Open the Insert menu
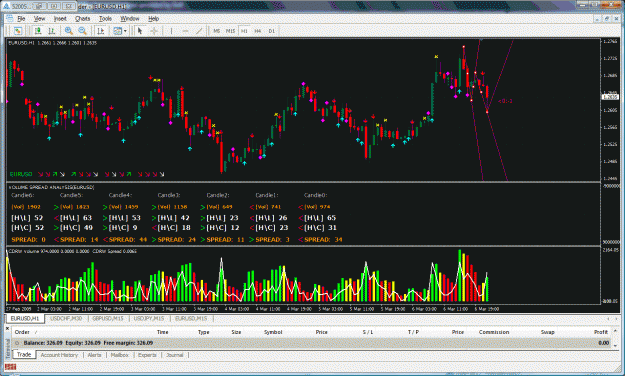Image resolution: width=625 pixels, height=376 pixels. point(60,19)
